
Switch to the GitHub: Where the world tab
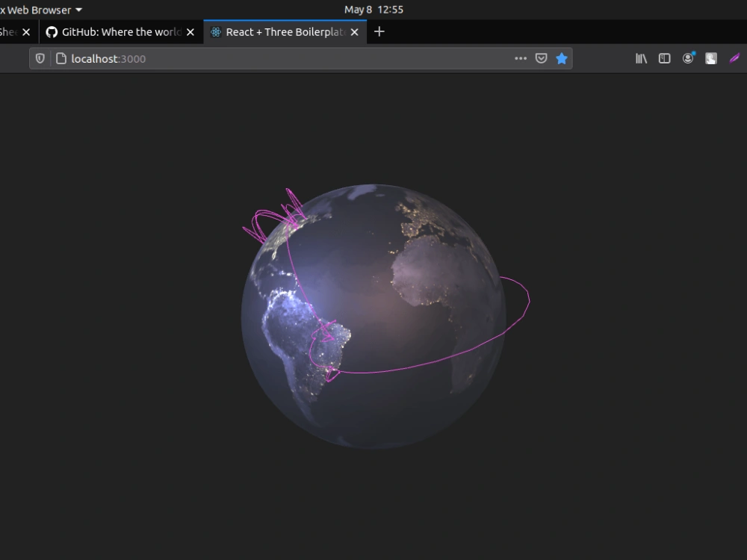pyautogui.click(x=121, y=32)
